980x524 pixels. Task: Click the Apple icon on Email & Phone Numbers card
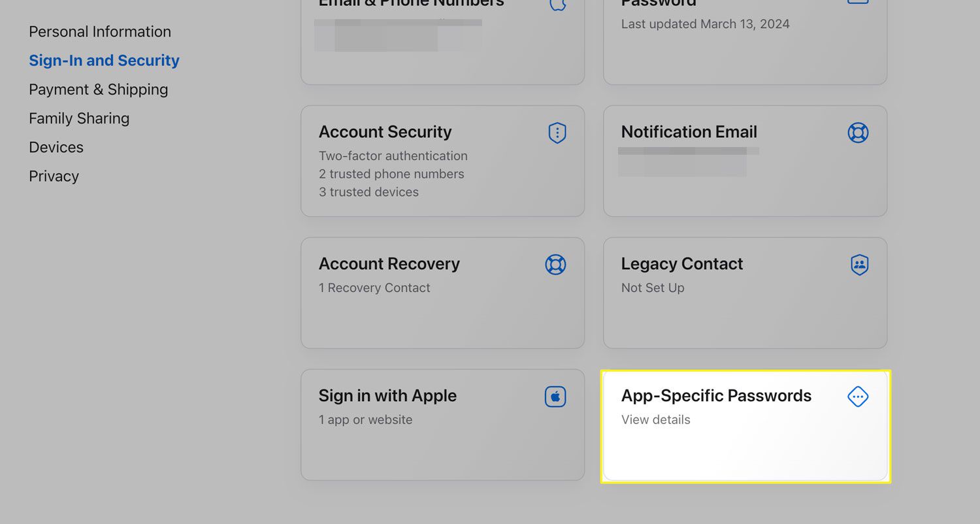pos(557,5)
